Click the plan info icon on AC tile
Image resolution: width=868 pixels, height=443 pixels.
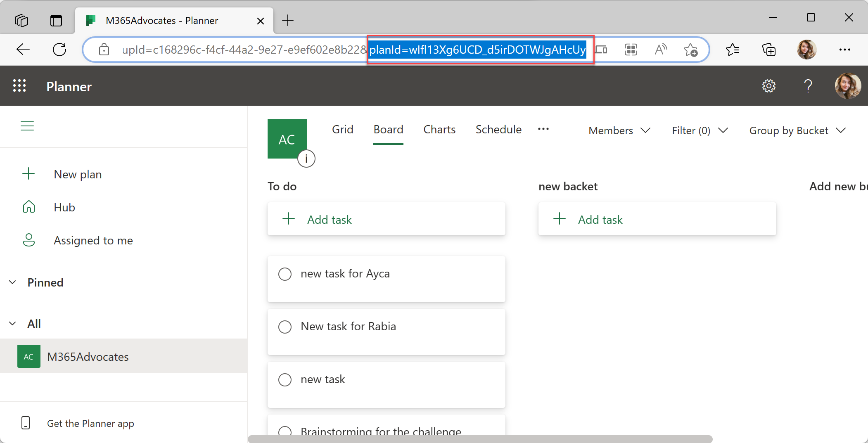coord(306,159)
